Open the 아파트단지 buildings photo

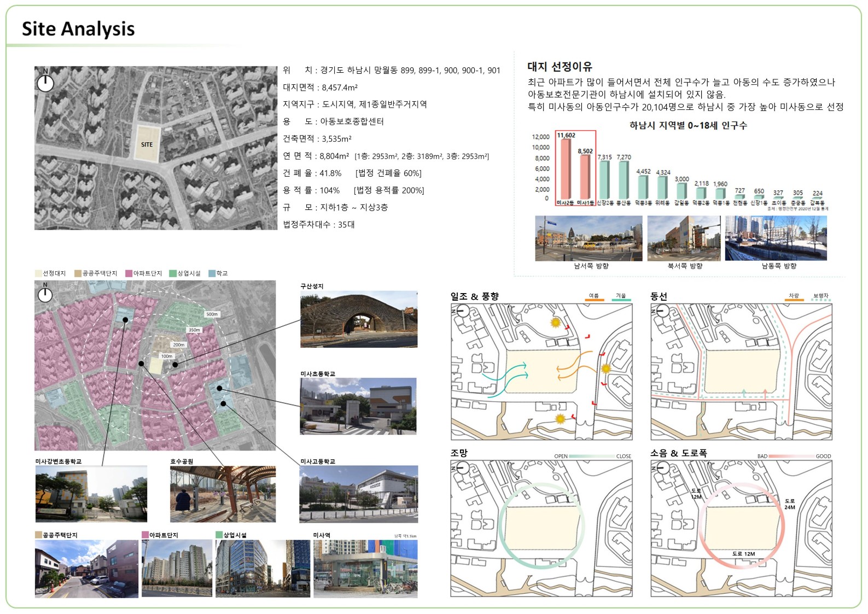pyautogui.click(x=177, y=568)
